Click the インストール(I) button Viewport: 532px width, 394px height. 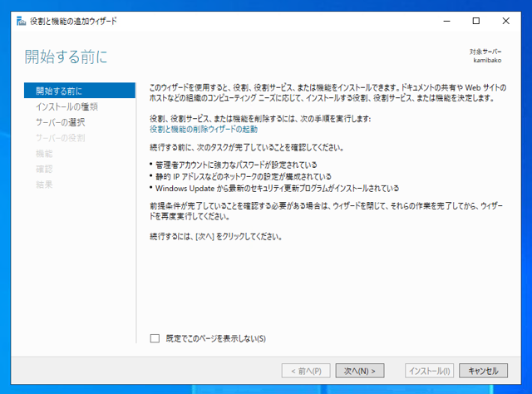tap(429, 371)
